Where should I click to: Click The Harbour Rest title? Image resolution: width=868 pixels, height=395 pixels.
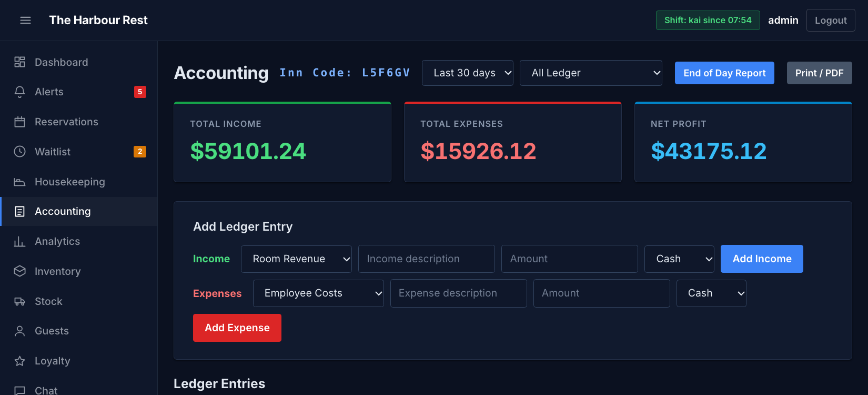(98, 20)
